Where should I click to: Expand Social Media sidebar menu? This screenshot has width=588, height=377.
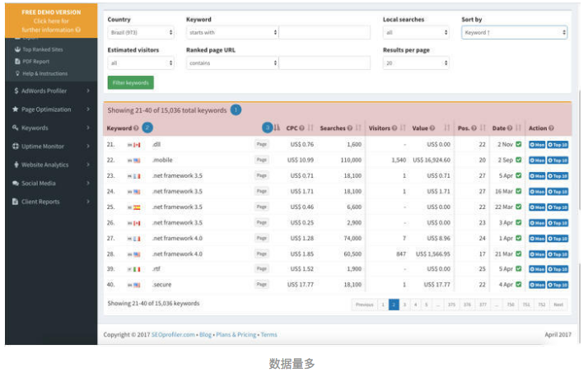click(x=51, y=184)
